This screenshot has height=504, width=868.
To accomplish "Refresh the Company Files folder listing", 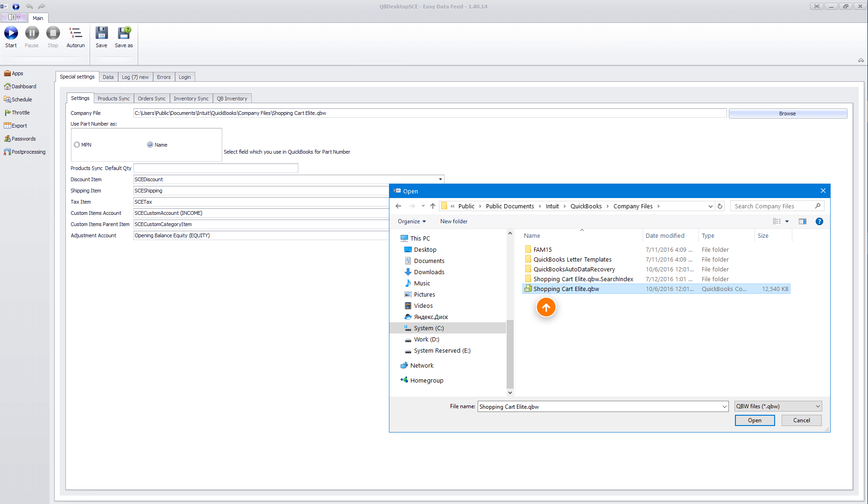I will tap(720, 206).
